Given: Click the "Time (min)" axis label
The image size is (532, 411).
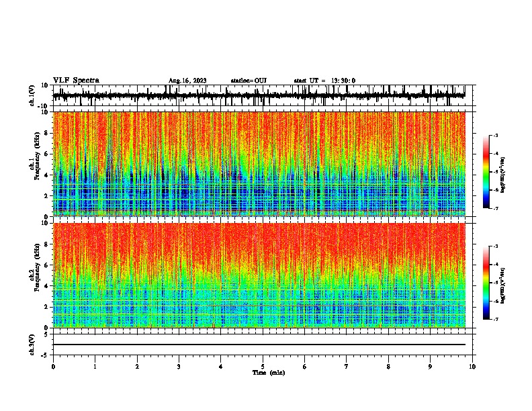Looking at the screenshot, I should tap(269, 373).
